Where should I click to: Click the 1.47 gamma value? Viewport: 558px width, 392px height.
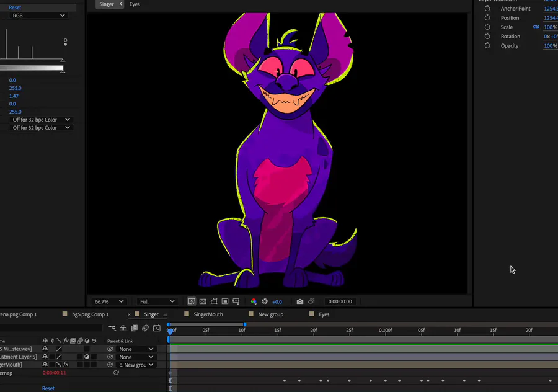point(14,96)
